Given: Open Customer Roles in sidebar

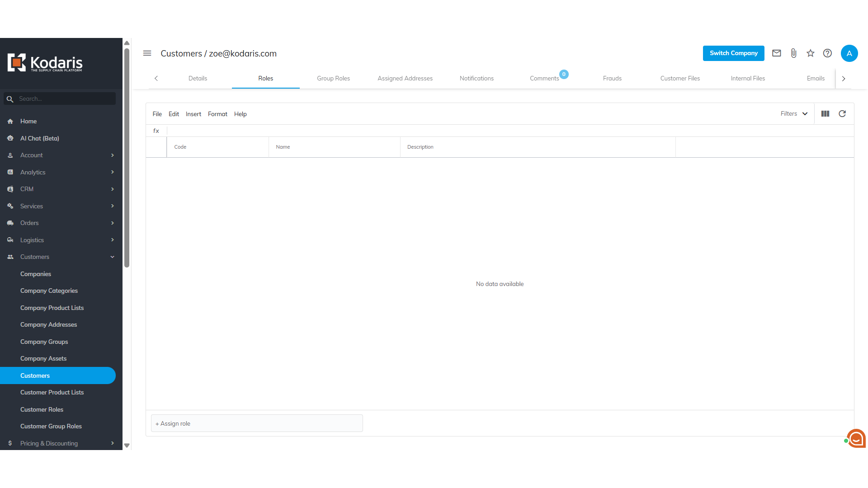Looking at the screenshot, I should coord(42,409).
